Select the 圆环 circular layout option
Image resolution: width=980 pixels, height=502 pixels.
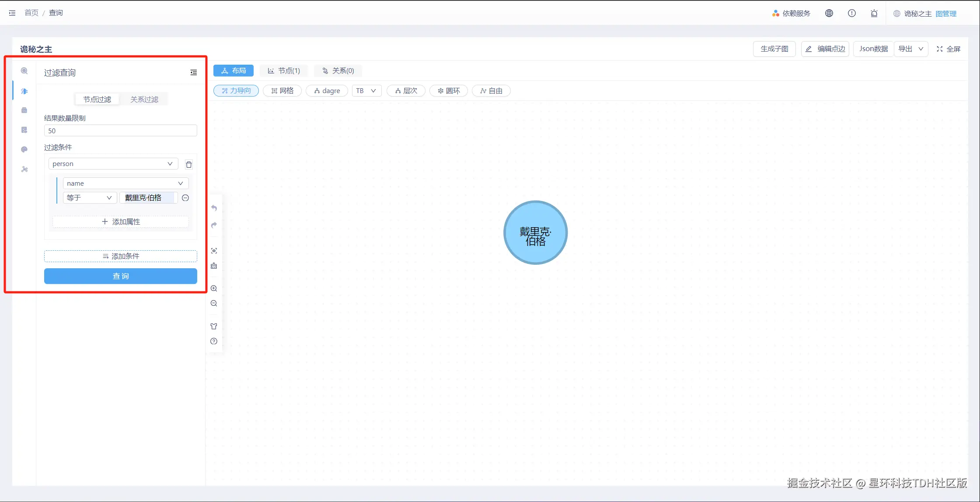pos(449,91)
